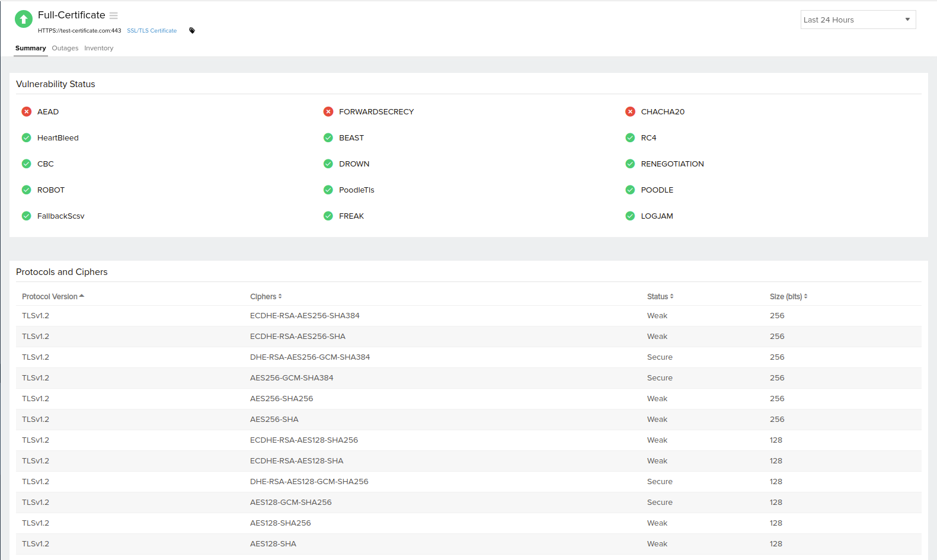Click the red CHACHA20 failure icon
This screenshot has height=560, width=937.
pos(630,111)
